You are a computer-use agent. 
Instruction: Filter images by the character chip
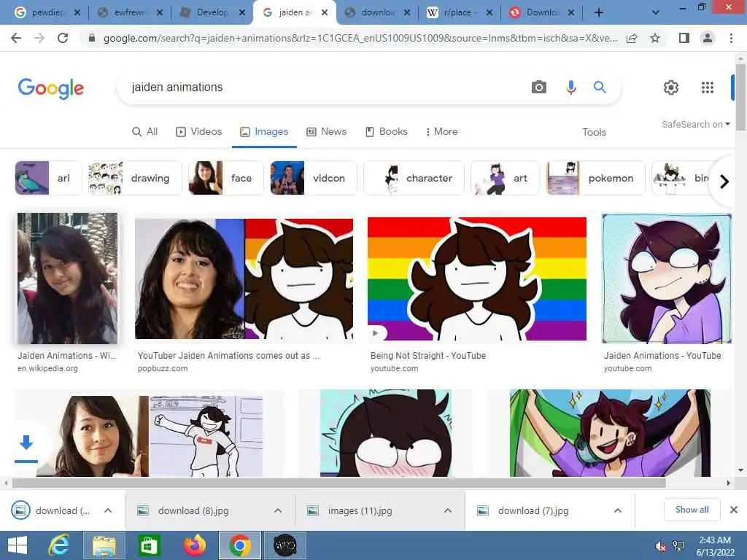point(414,178)
